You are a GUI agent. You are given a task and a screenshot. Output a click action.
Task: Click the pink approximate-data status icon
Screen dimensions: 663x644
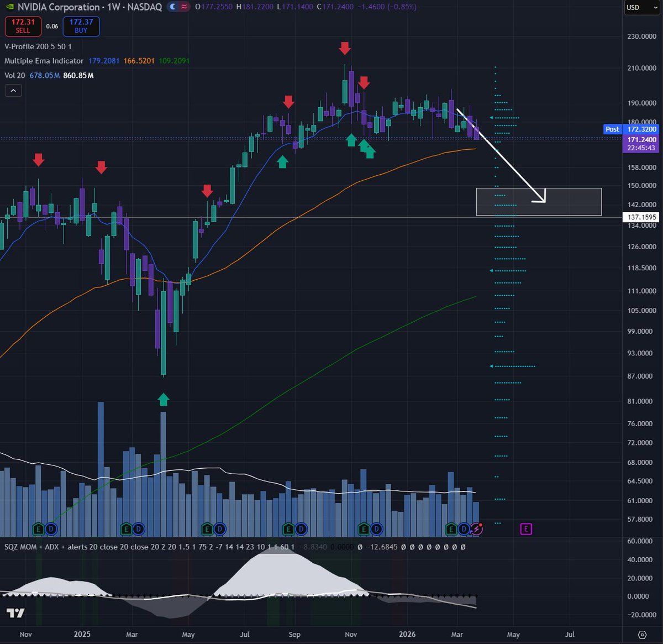[184, 7]
